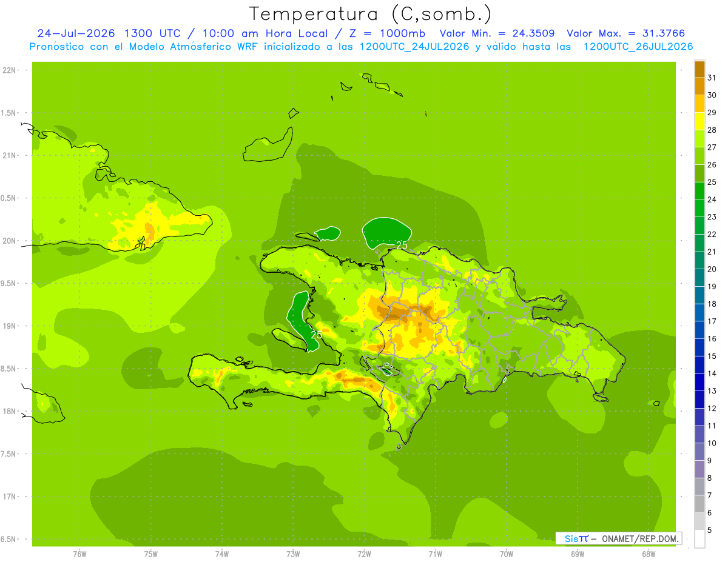Click the "71W" longitude axis label
Viewport: 728px width, 562px height.
pyautogui.click(x=435, y=554)
